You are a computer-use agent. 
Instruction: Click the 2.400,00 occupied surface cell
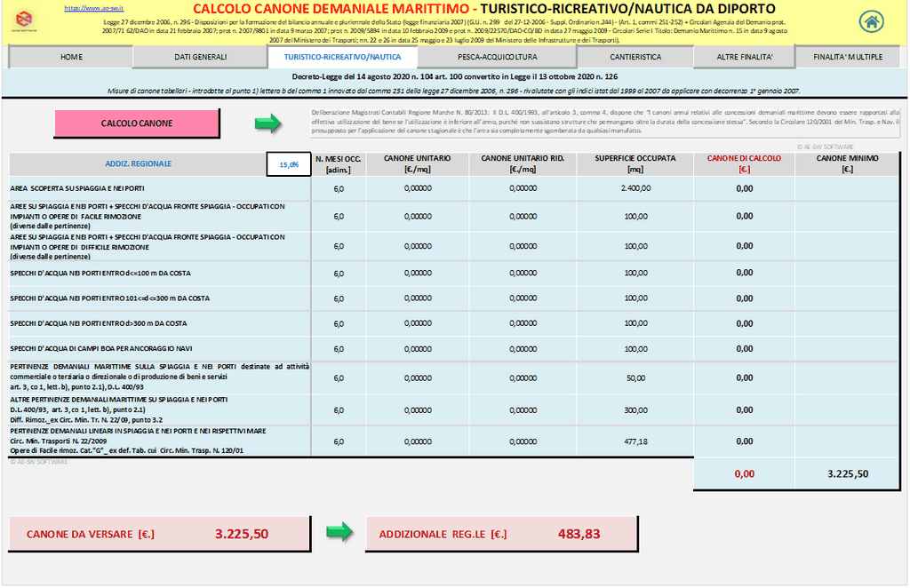click(x=635, y=188)
